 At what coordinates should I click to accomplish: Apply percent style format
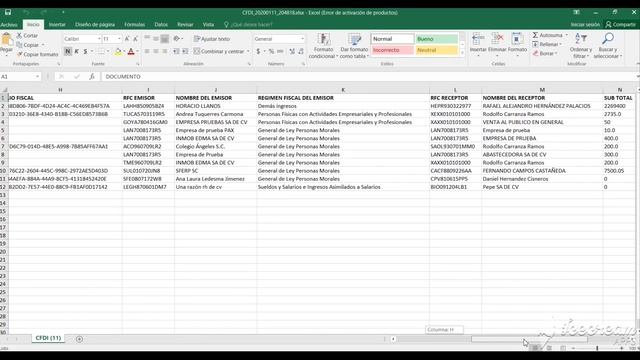271,51
